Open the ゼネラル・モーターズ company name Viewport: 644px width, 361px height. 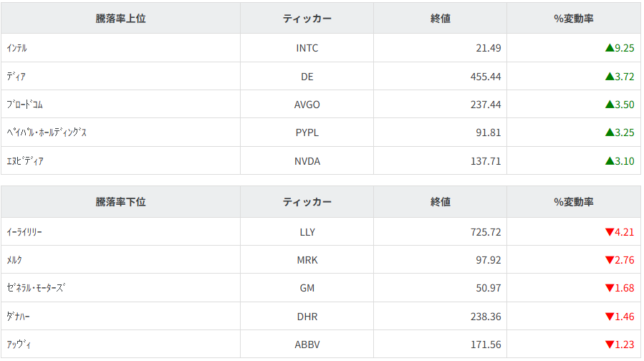[35, 288]
